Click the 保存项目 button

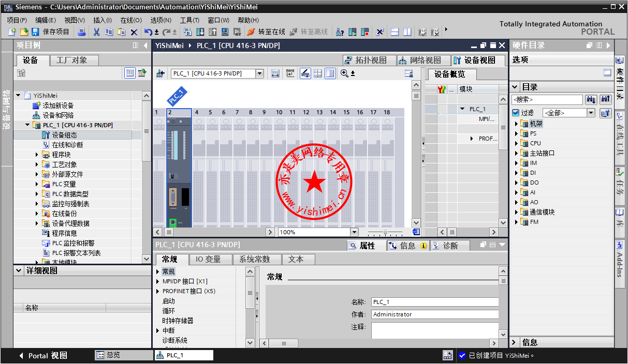pyautogui.click(x=51, y=32)
